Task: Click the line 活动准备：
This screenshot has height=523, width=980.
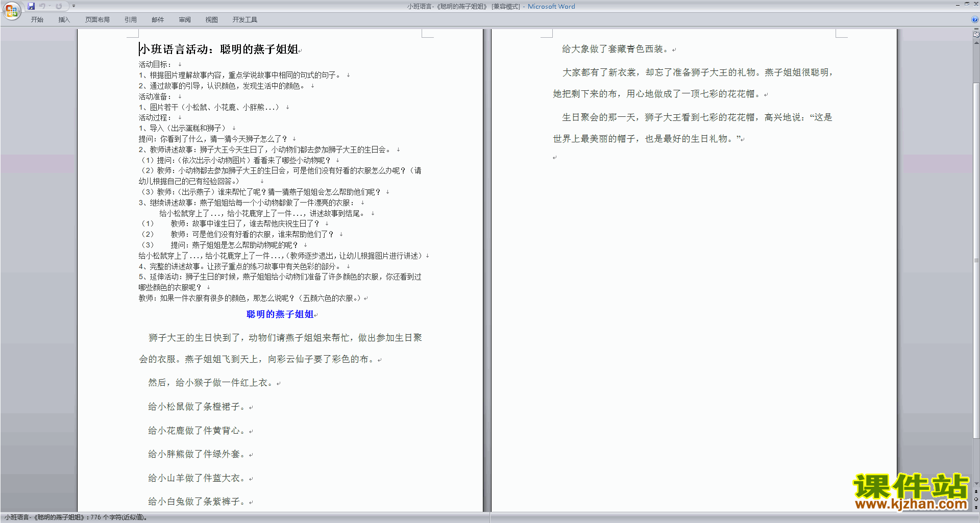Action: [x=155, y=96]
